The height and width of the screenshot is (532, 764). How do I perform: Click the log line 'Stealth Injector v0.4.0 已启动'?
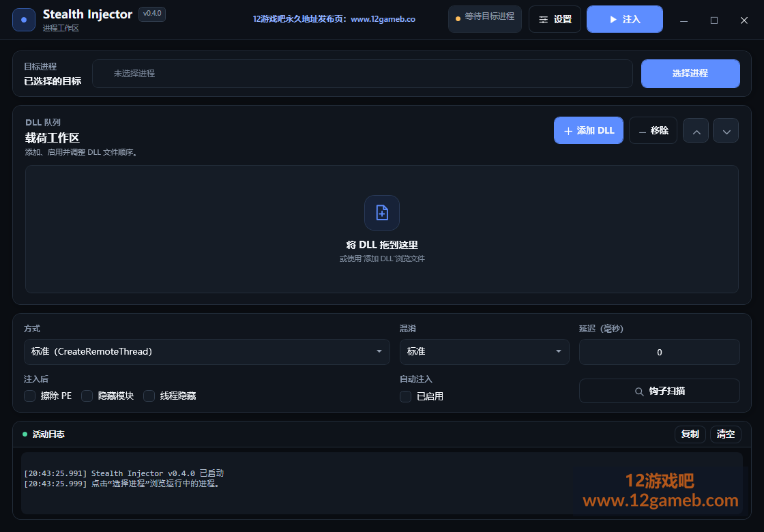[x=123, y=473]
